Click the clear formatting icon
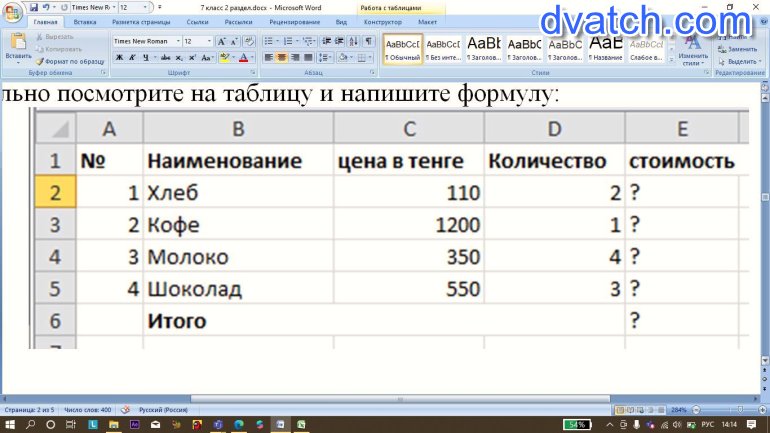 (249, 42)
